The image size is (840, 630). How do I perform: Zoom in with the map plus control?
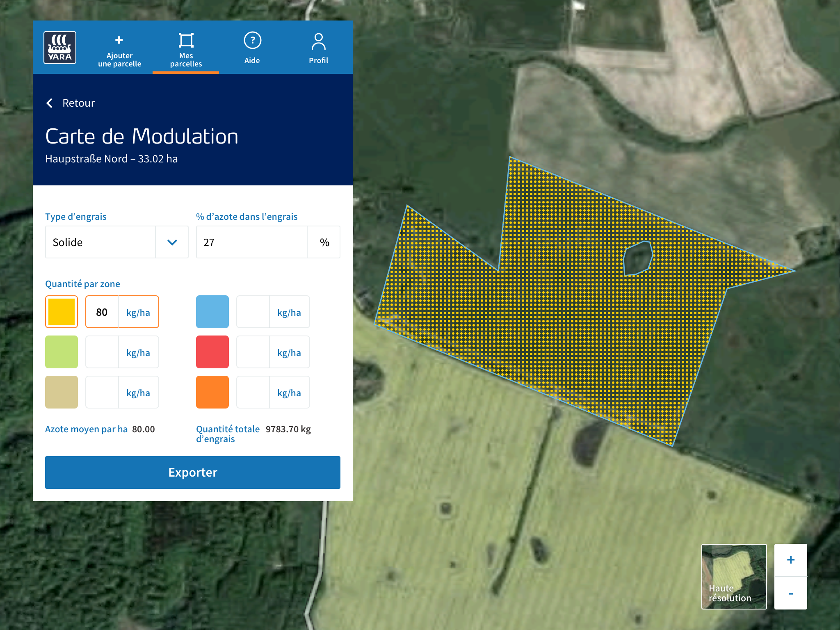point(790,559)
